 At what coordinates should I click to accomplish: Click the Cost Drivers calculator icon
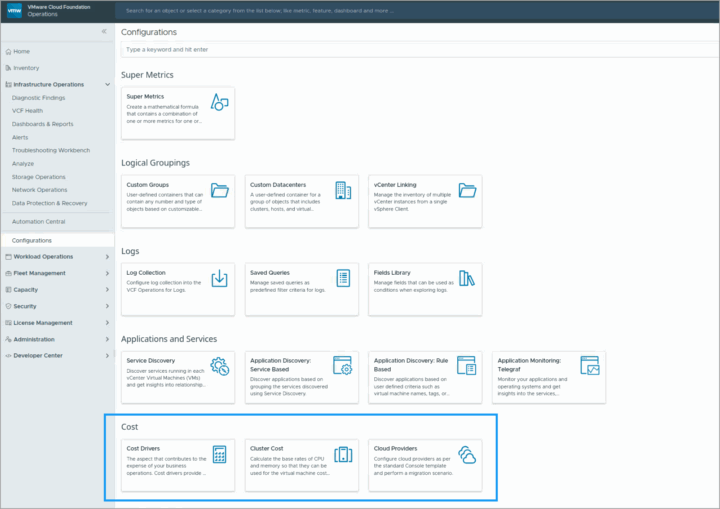[x=219, y=454]
